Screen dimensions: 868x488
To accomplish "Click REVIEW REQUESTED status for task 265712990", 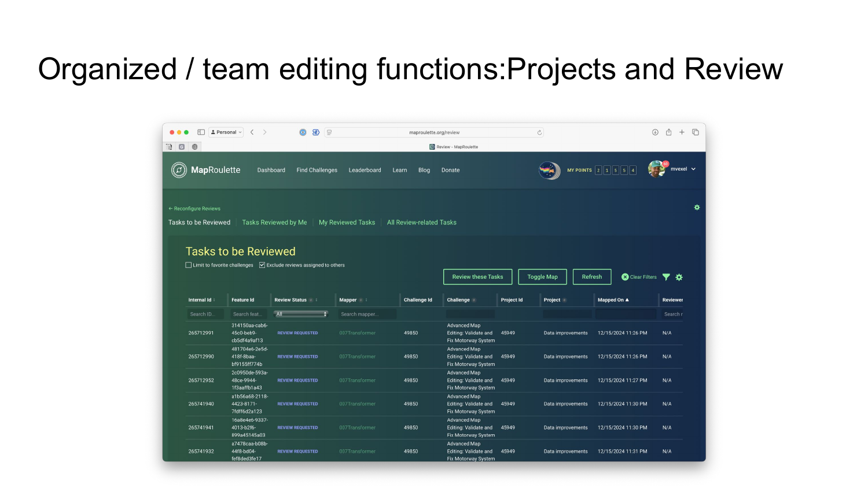I will [297, 357].
